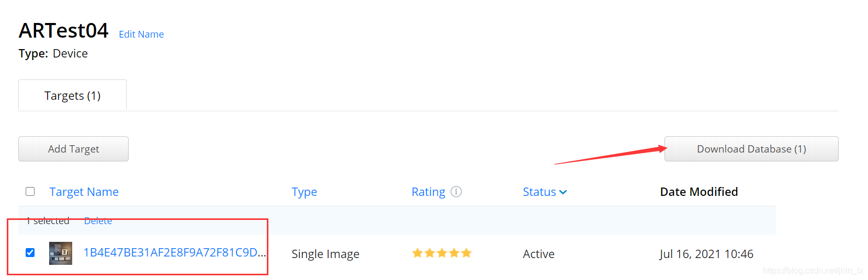Open target 1B4E47BE31AF2E8F9A72F81C9D link
Screen dimensions: 868x280
175,253
